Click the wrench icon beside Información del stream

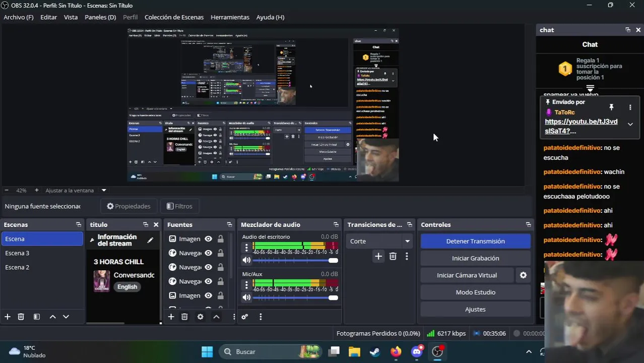[92, 240]
